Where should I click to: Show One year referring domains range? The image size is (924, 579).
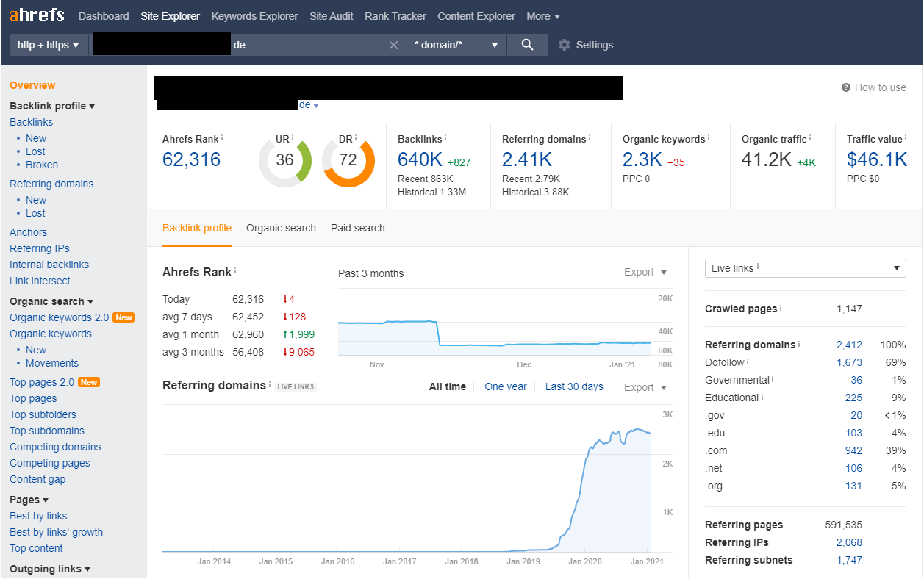coord(506,386)
